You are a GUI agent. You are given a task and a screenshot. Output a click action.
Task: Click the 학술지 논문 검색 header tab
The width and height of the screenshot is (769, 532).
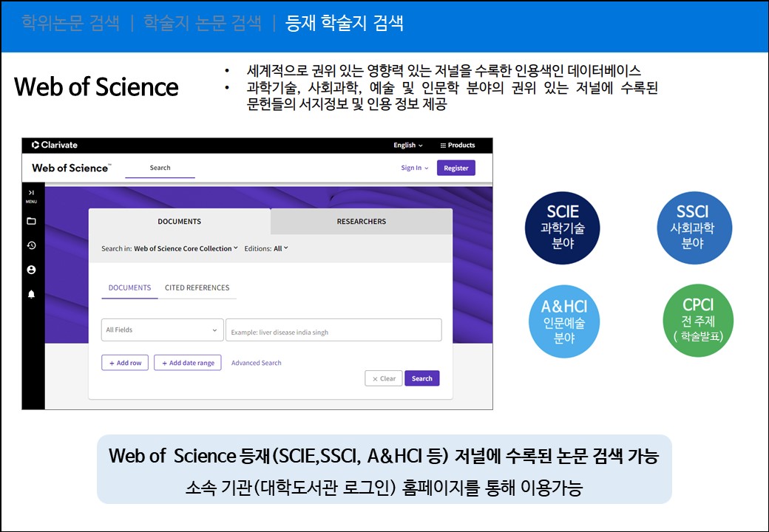[x=203, y=23]
